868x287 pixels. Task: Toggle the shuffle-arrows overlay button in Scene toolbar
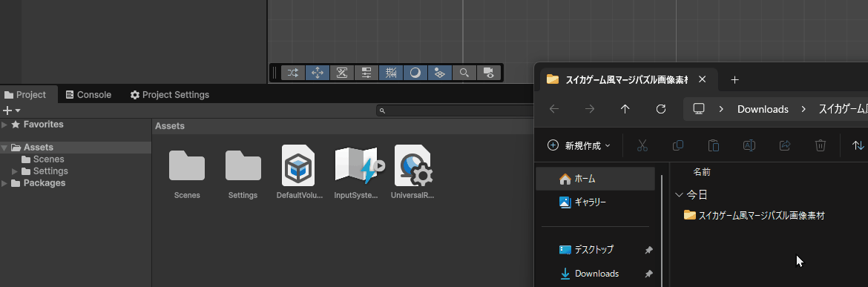293,73
